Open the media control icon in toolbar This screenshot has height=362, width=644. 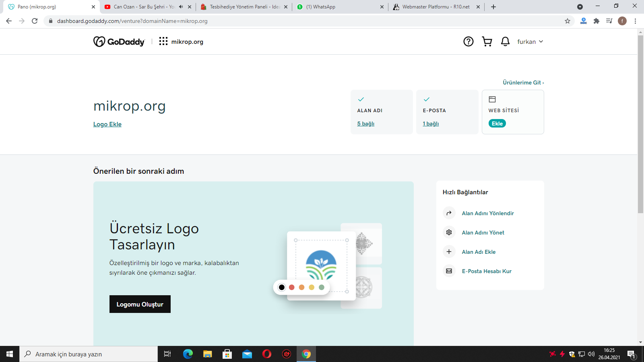pyautogui.click(x=609, y=21)
